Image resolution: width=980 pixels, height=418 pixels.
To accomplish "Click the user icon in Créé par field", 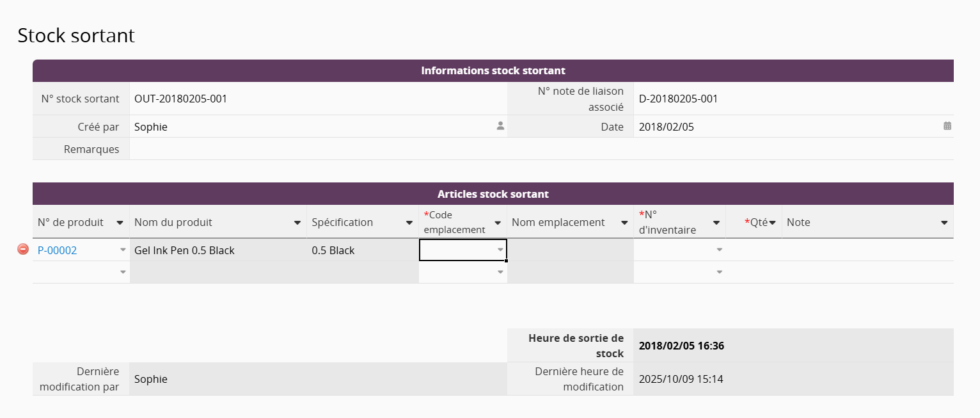I will point(500,126).
